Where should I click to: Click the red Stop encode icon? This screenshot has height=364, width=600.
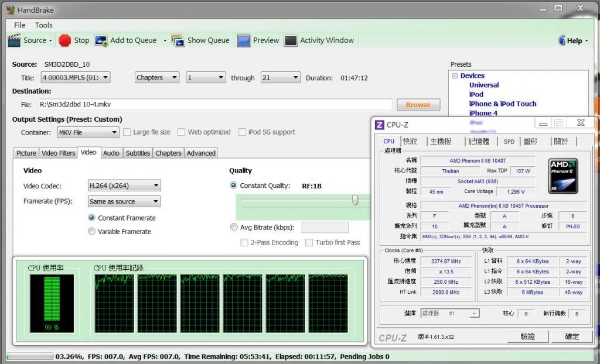coord(65,40)
